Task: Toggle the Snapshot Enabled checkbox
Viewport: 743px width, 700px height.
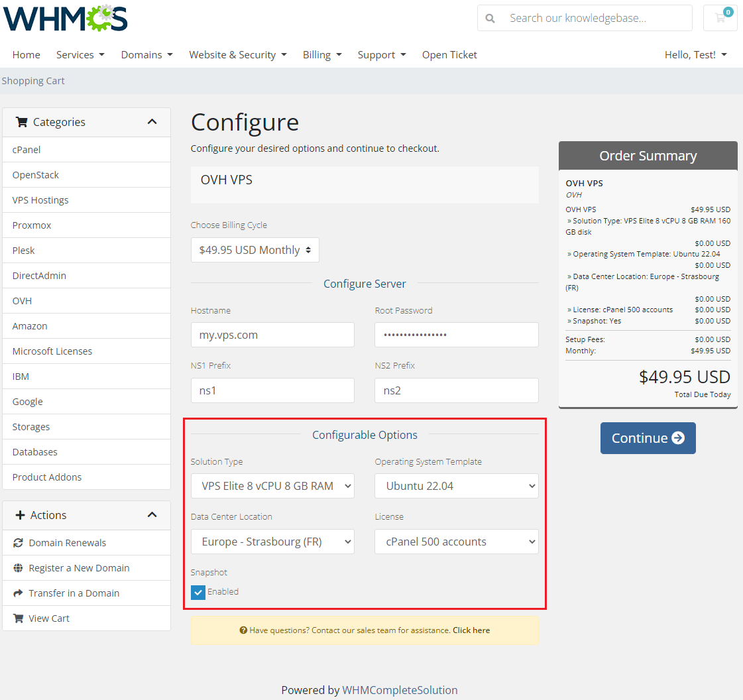Action: pyautogui.click(x=198, y=593)
